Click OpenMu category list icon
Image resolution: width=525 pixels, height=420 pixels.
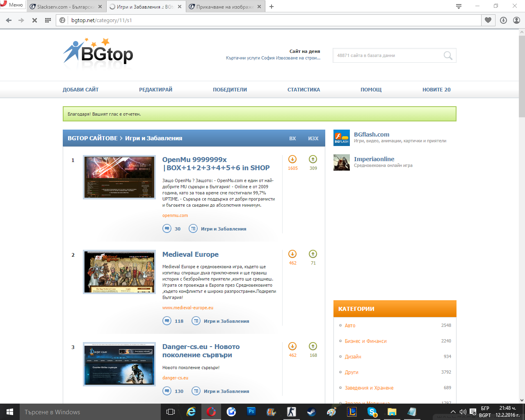(x=193, y=228)
